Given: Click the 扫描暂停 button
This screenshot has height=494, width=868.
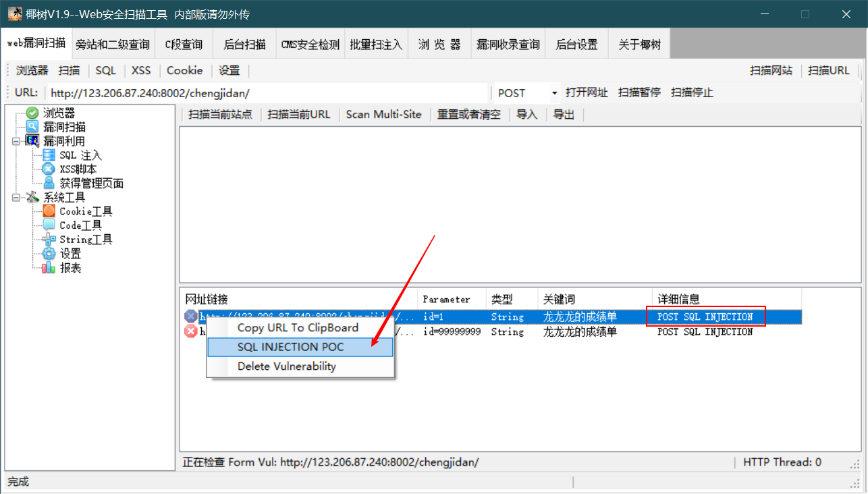Looking at the screenshot, I should 639,92.
